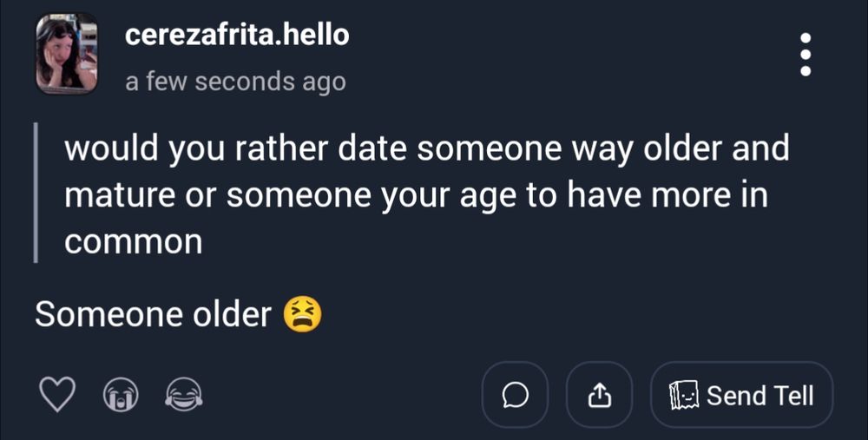Image resolution: width=868 pixels, height=440 pixels.
Task: Click the 'Tell' label text on the button
Action: point(793,396)
